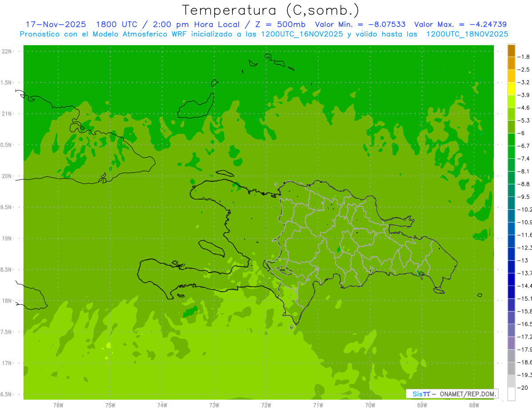532x411 pixels.
Task: Click the latitude label "20N"
Action: [7, 176]
